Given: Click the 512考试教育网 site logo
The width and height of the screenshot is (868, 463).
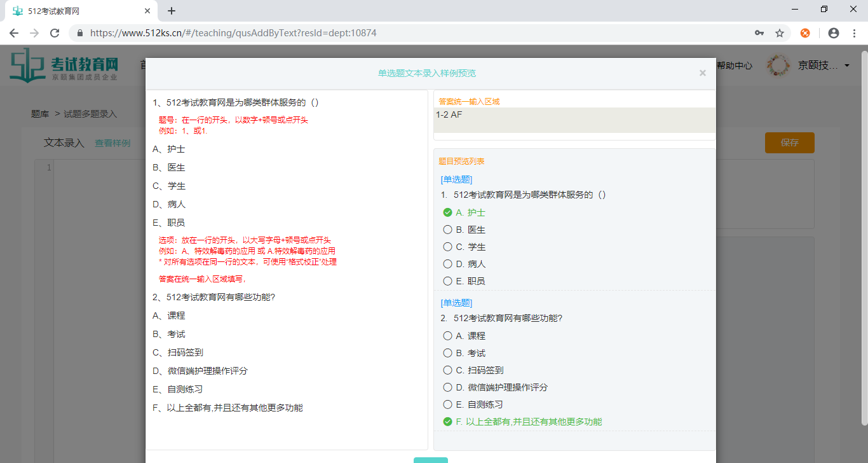Looking at the screenshot, I should coord(64,66).
